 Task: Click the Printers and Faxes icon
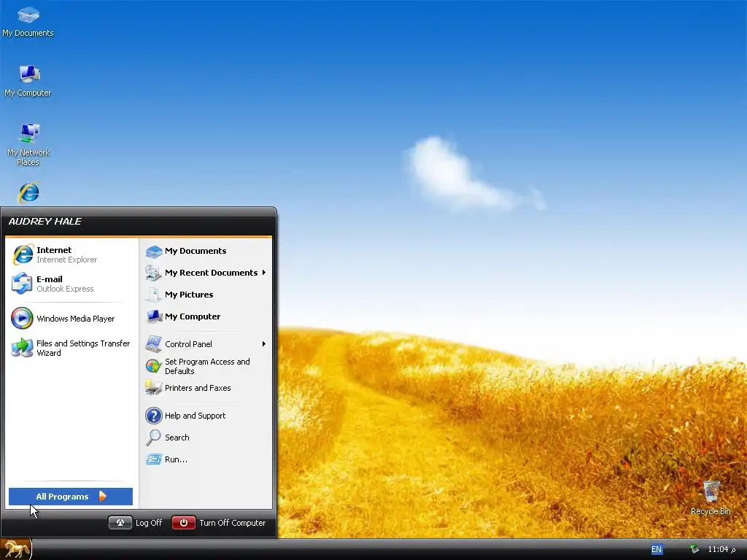coord(153,388)
